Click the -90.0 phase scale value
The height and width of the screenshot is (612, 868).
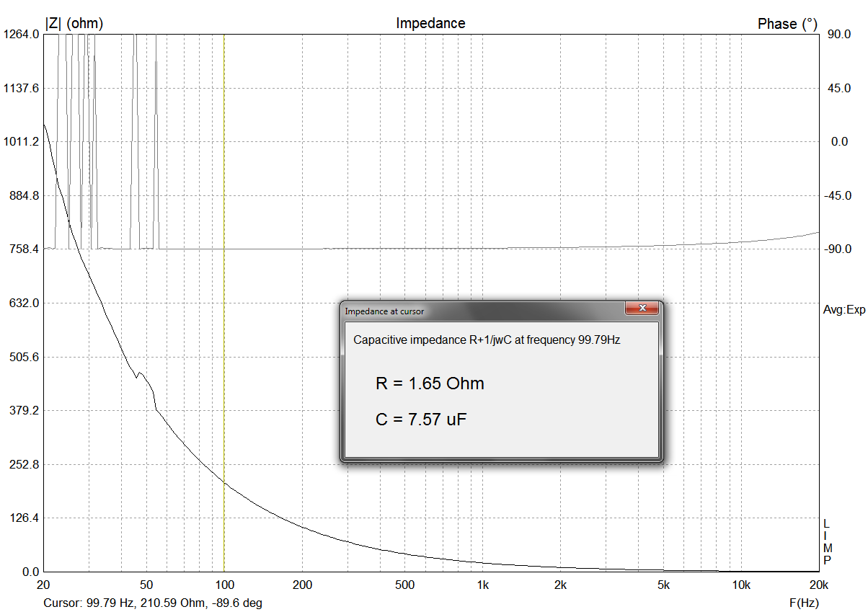838,249
